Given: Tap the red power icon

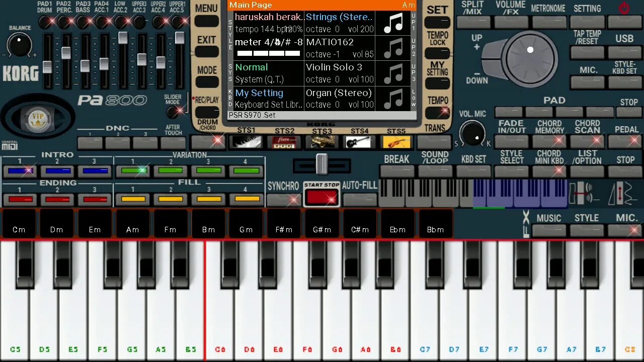Looking at the screenshot, I should (624, 8).
